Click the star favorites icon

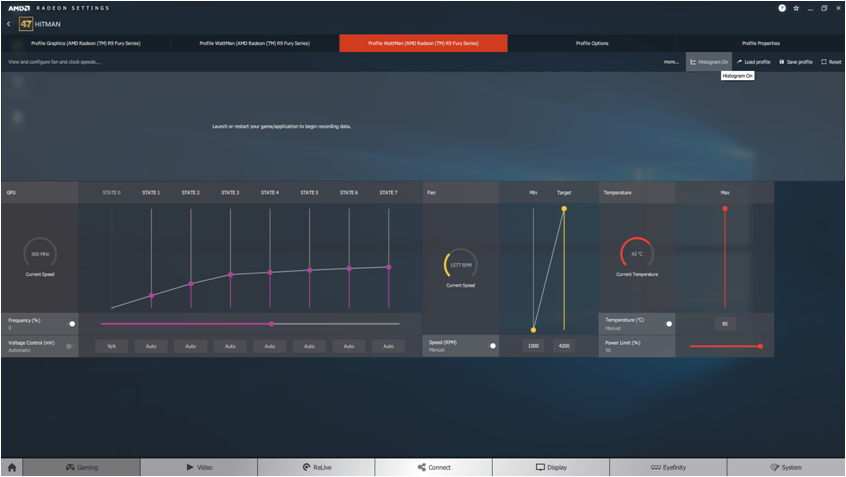tap(796, 8)
